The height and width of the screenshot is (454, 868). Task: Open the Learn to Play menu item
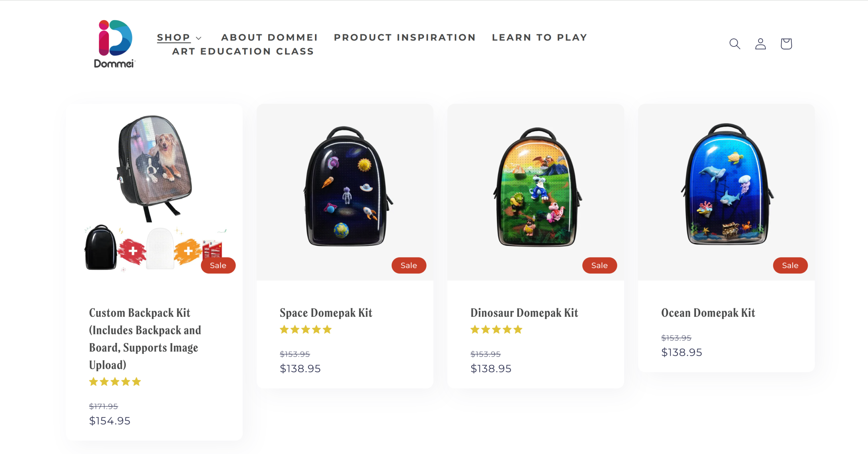tap(539, 37)
